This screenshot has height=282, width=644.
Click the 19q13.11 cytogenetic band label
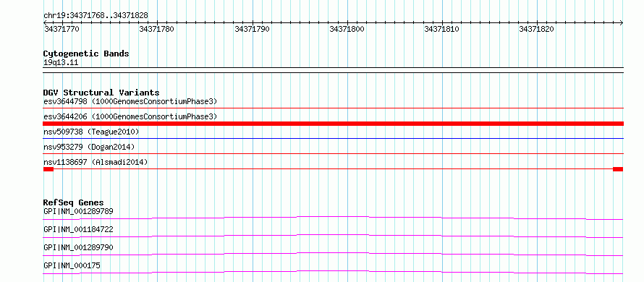pyautogui.click(x=61, y=63)
